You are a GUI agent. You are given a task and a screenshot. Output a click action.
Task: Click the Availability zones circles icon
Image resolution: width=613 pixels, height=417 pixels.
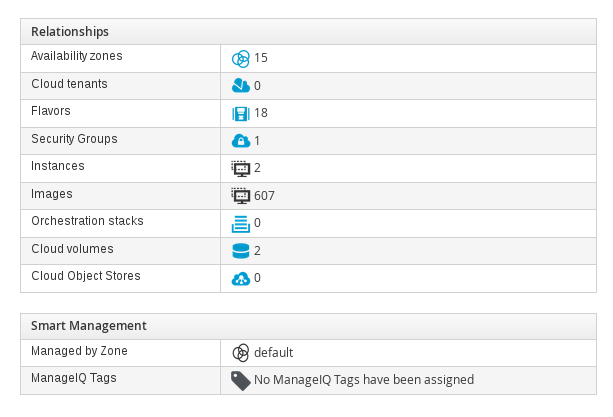[x=240, y=59]
